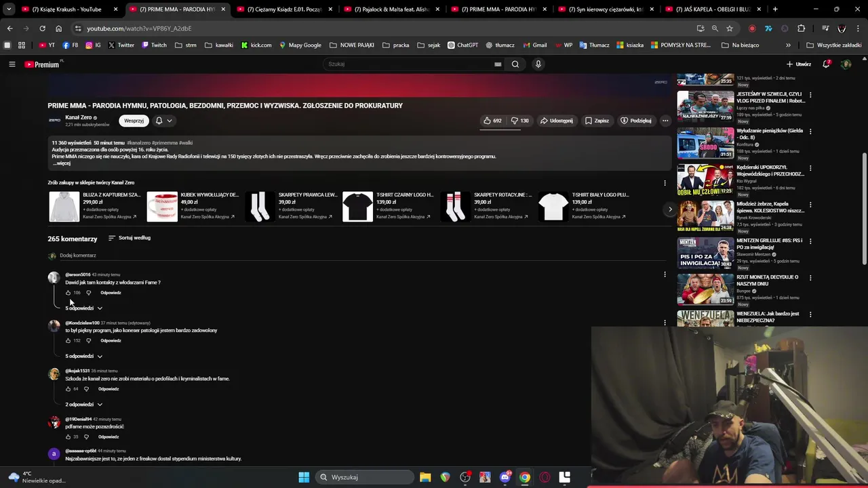Open options for Mentzen Grilluje video

click(810, 241)
